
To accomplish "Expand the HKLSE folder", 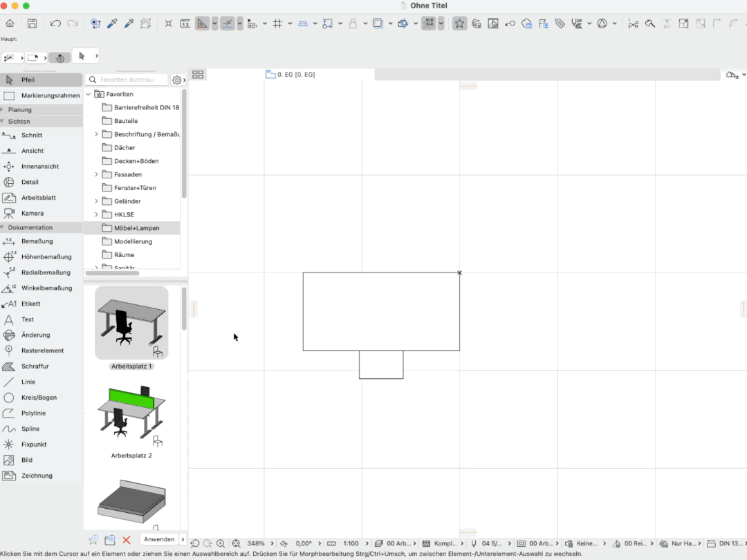I will [96, 215].
